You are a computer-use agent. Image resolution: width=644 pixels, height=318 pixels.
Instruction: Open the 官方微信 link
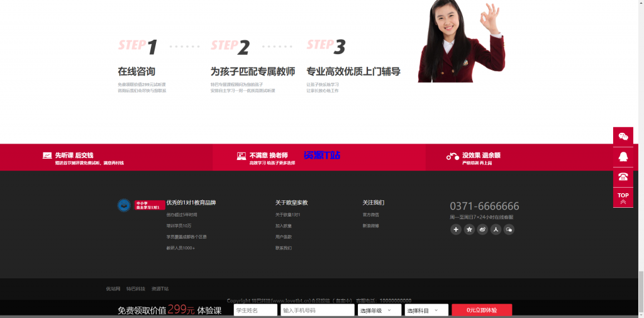click(371, 215)
